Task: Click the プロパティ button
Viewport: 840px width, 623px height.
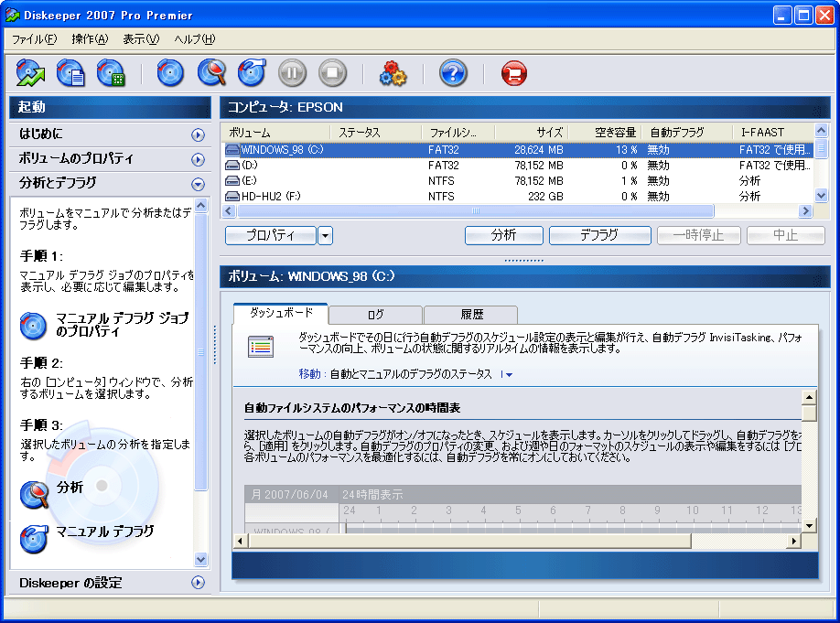Action: coord(271,236)
